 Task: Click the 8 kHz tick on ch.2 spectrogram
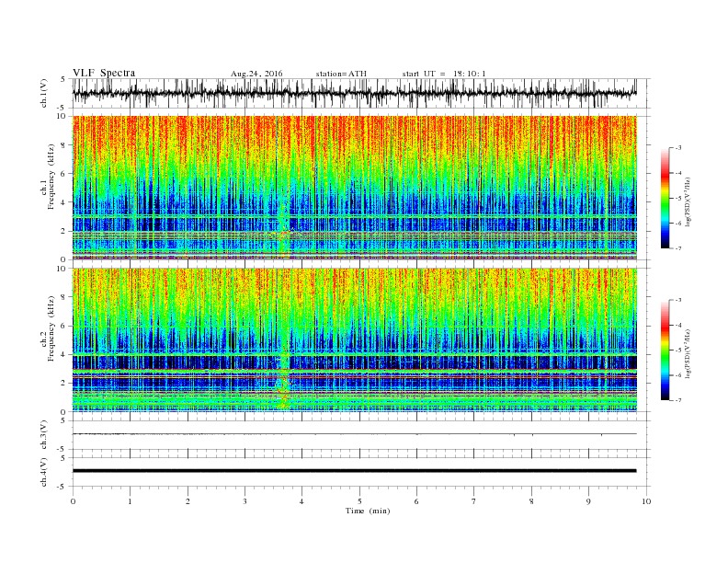point(64,297)
